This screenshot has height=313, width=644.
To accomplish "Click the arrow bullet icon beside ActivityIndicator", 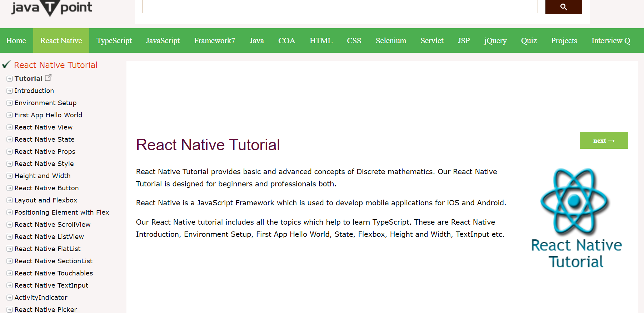I will click(x=10, y=298).
